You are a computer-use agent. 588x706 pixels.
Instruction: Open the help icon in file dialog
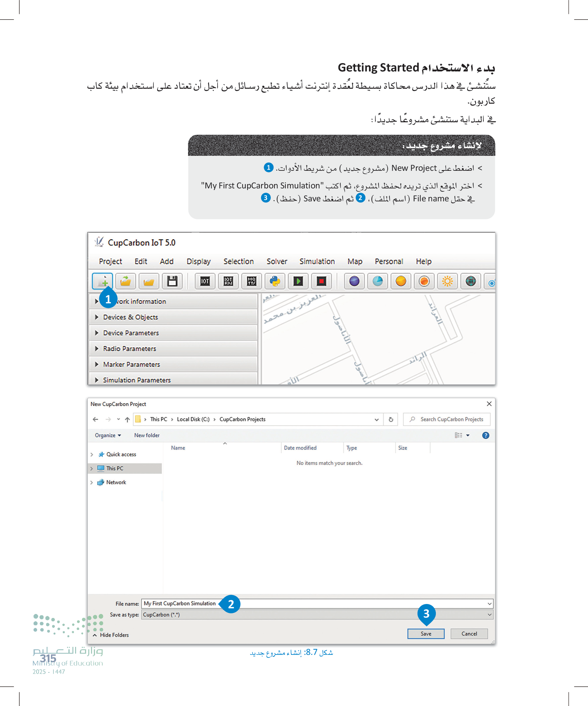485,435
